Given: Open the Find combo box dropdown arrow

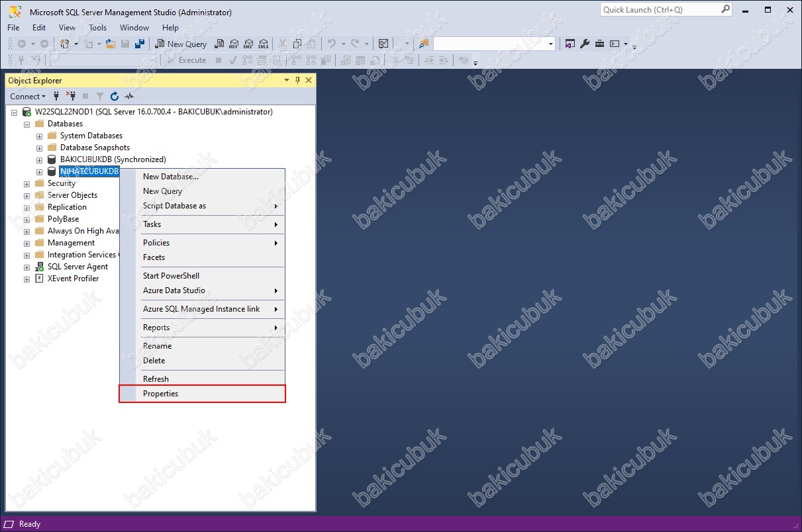Looking at the screenshot, I should click(x=551, y=44).
